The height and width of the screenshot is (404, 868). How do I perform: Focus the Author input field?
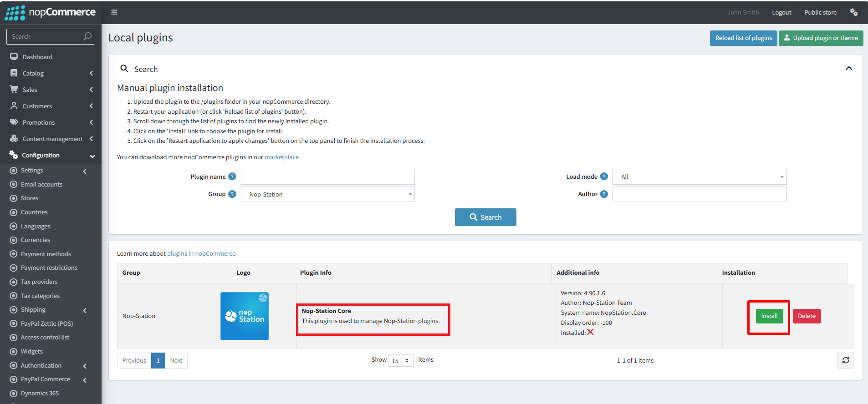[700, 194]
